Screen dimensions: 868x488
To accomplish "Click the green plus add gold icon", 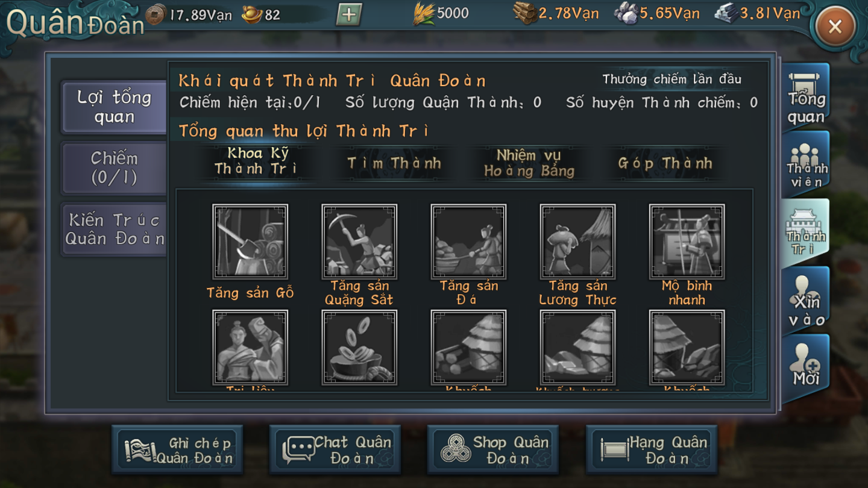I will point(349,14).
